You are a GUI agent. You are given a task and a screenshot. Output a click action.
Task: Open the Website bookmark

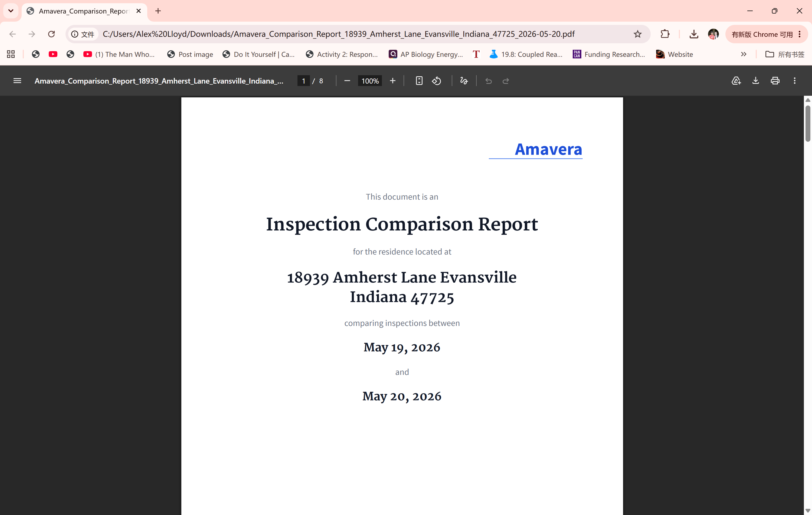(675, 54)
